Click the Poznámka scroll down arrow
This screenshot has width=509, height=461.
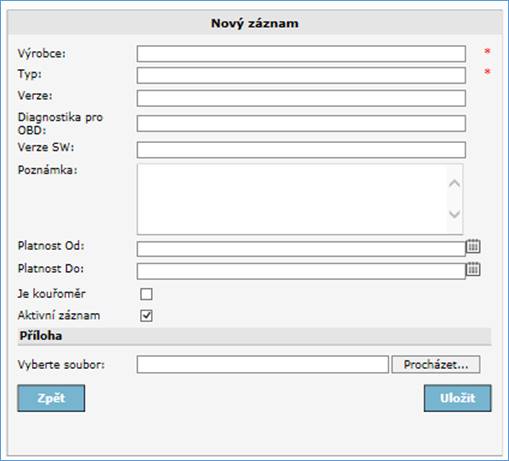pyautogui.click(x=454, y=214)
